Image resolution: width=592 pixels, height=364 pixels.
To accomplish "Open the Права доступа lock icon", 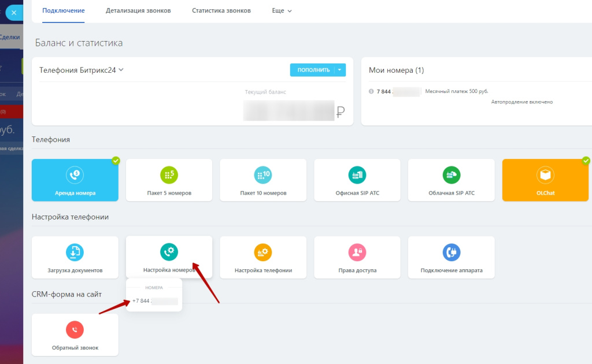I will [x=357, y=252].
